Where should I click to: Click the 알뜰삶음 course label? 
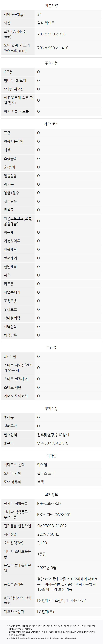(x=10, y=176)
